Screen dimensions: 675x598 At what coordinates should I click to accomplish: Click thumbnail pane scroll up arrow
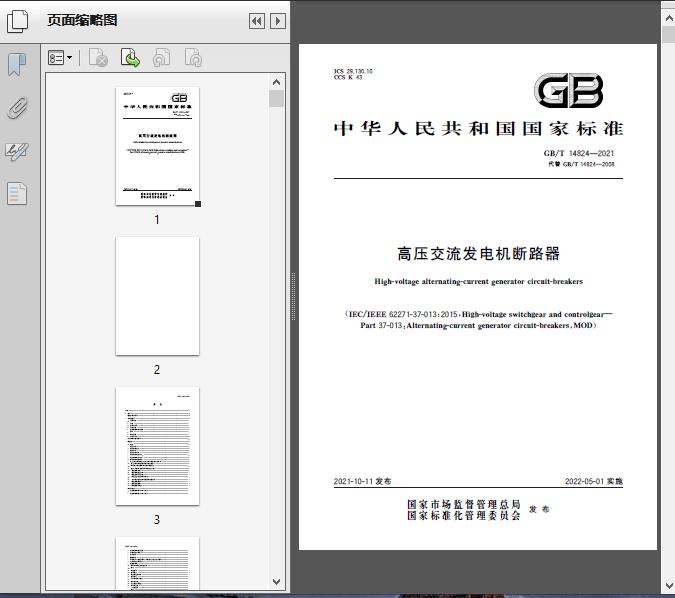pos(276,82)
